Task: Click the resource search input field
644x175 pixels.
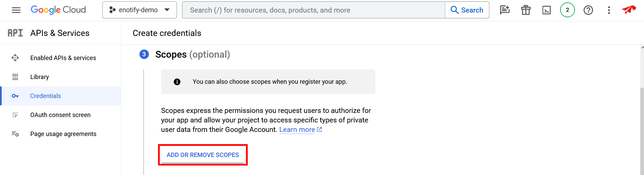Action: click(313, 10)
